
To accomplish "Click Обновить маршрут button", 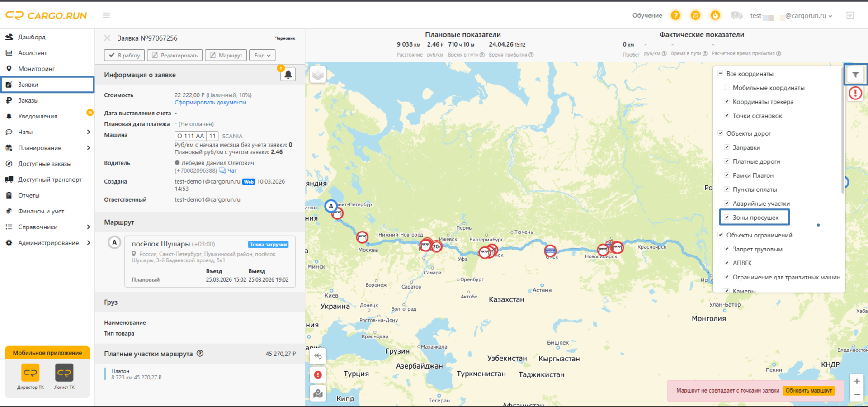I will (809, 391).
